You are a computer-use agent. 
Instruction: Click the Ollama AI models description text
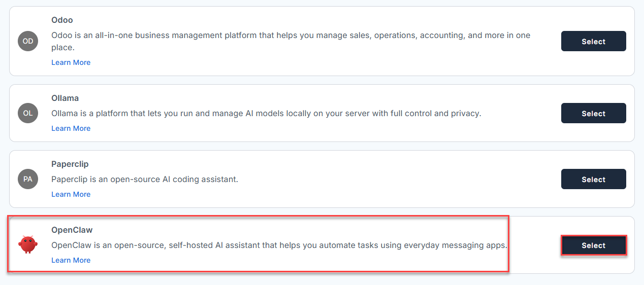266,113
